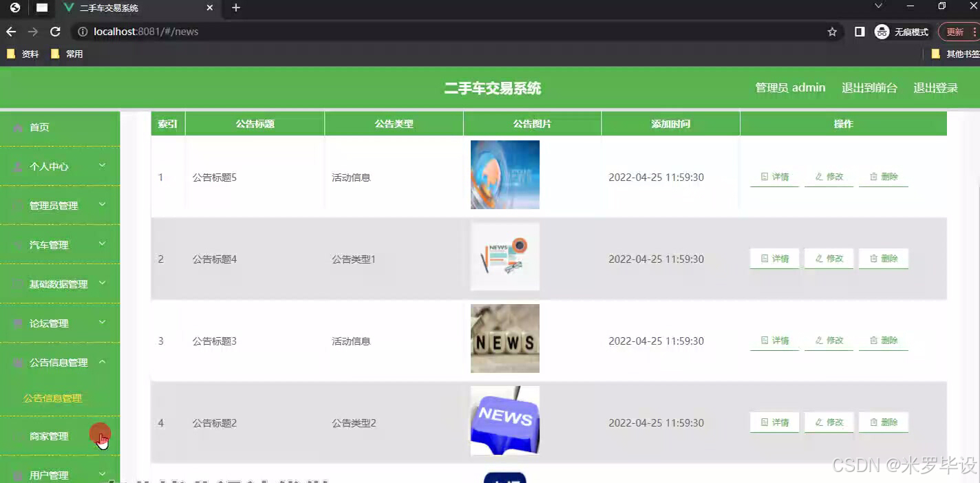
Task: Open the 公告标题2 blue NEWS key thumbnail
Action: click(x=505, y=420)
